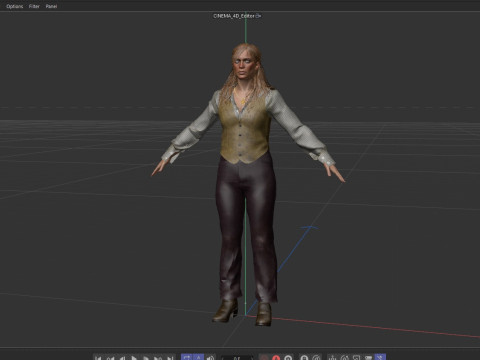
Task: Toggle the red autokeying button
Action: (x=276, y=358)
